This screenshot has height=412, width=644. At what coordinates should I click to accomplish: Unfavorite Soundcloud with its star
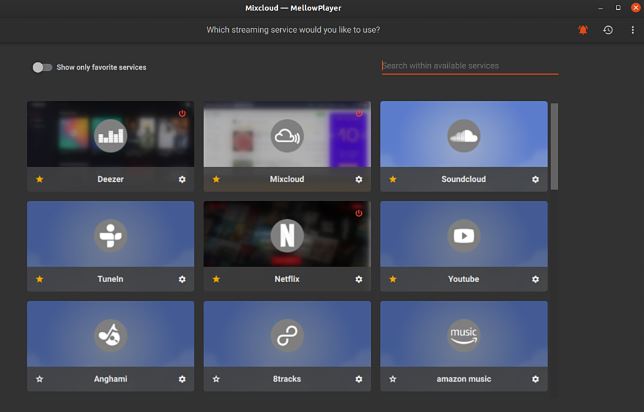tap(393, 179)
